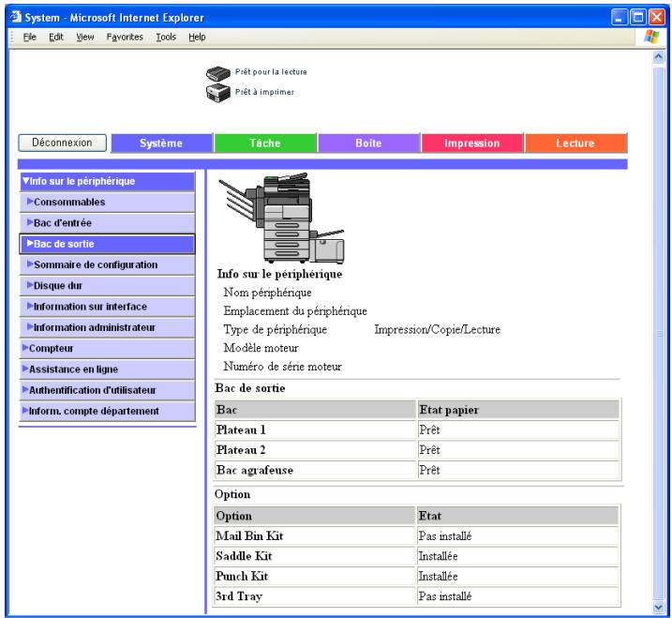This screenshot has height=618, width=672.
Task: Click the Nom périphérique label
Action: click(x=267, y=293)
